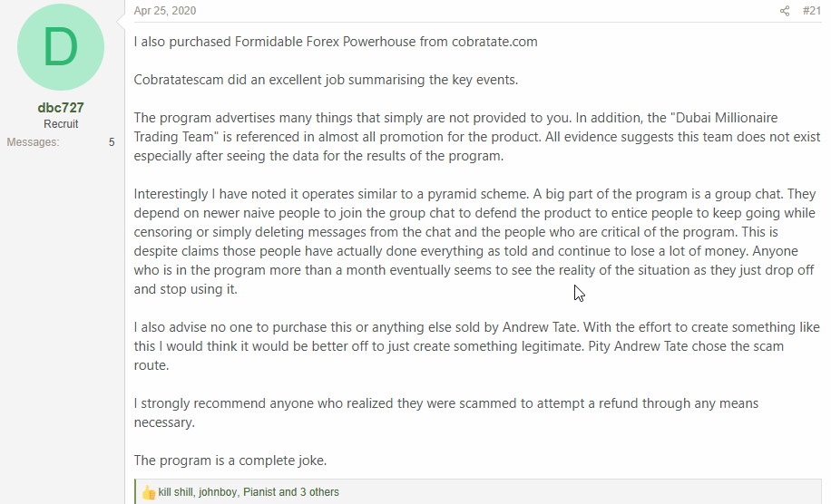
Task: Open the dbc727 username profile link
Action: click(x=61, y=108)
